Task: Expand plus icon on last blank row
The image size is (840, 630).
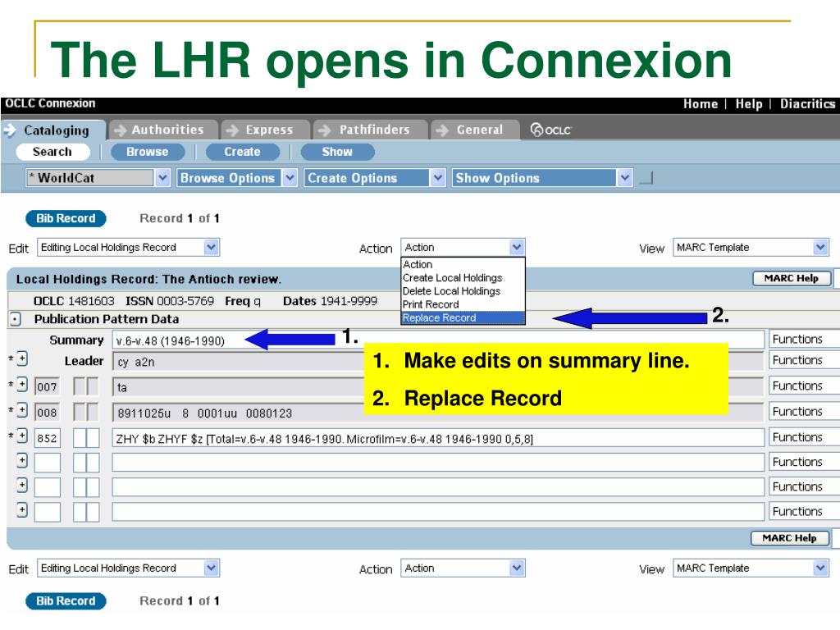Action: (22, 509)
